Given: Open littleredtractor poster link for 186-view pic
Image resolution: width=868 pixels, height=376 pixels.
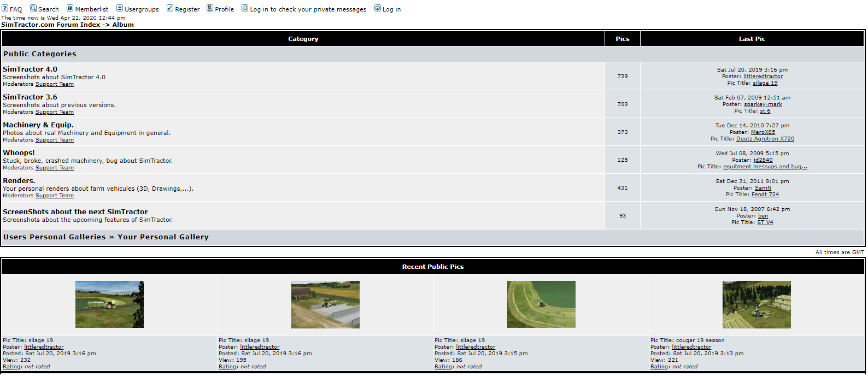Looking at the screenshot, I should coord(476,347).
